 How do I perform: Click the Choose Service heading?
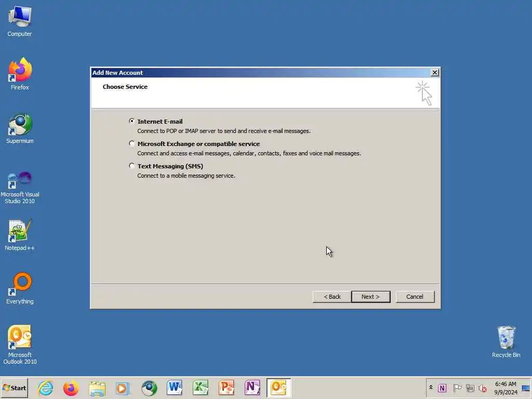(x=125, y=87)
